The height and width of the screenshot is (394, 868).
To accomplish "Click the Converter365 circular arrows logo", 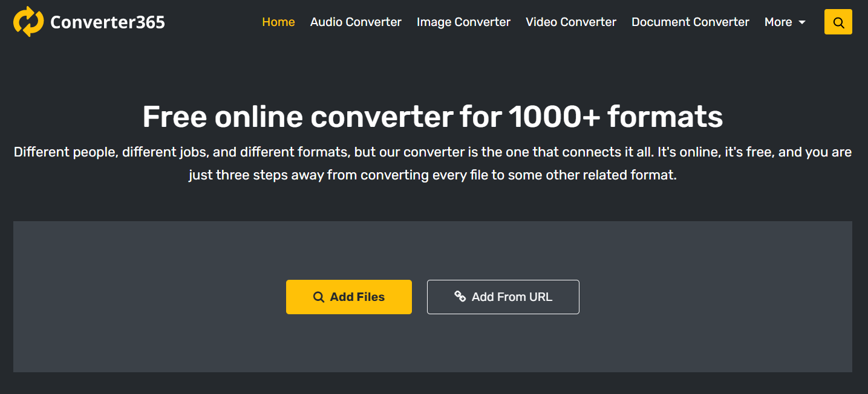I will 28,22.
